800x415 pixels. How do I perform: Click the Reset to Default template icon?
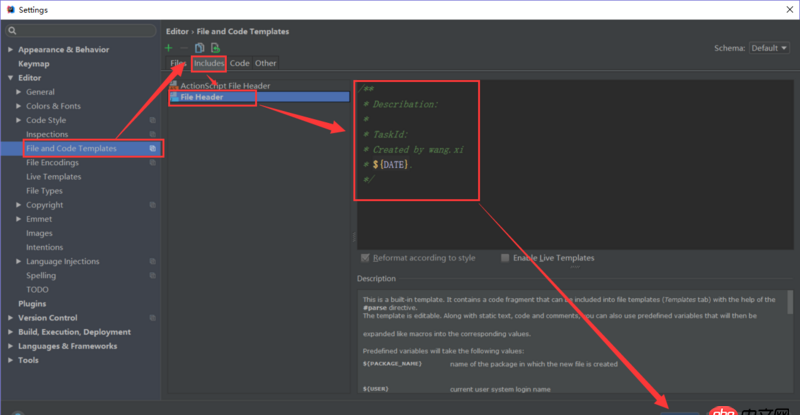tap(213, 48)
